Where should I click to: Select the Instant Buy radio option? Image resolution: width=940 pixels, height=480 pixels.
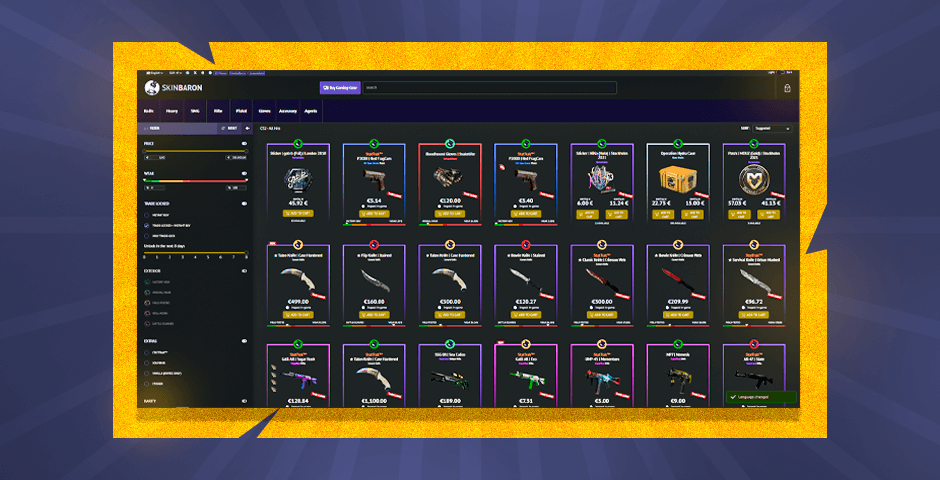coord(145,215)
